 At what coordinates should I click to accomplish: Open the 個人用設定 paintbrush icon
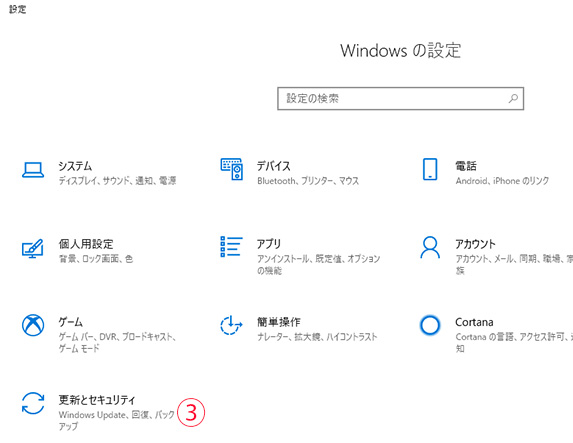click(33, 249)
